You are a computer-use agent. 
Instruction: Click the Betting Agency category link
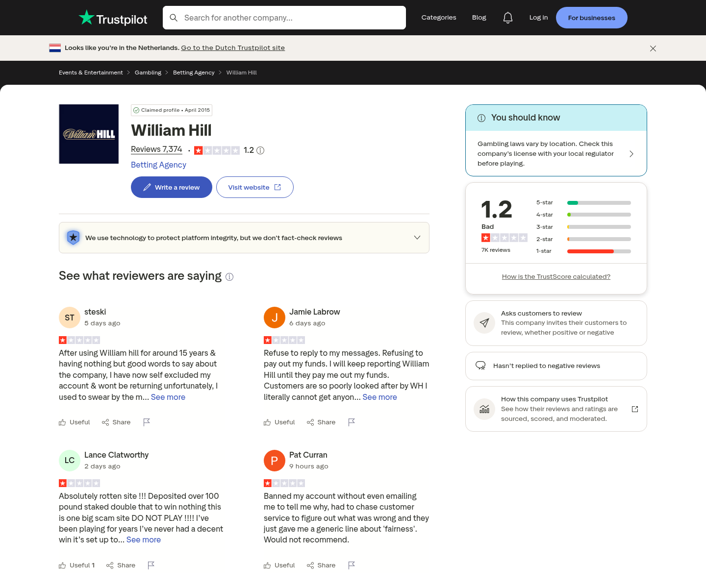click(158, 165)
